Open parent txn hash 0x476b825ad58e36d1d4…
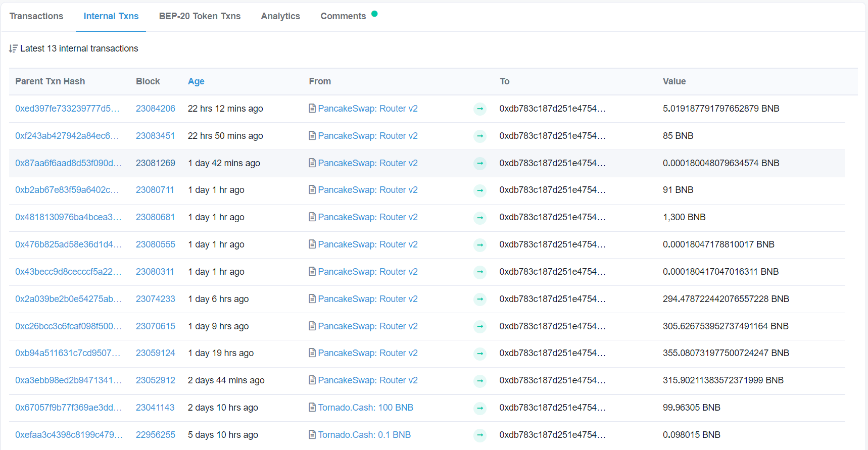The height and width of the screenshot is (450, 868). 68,244
